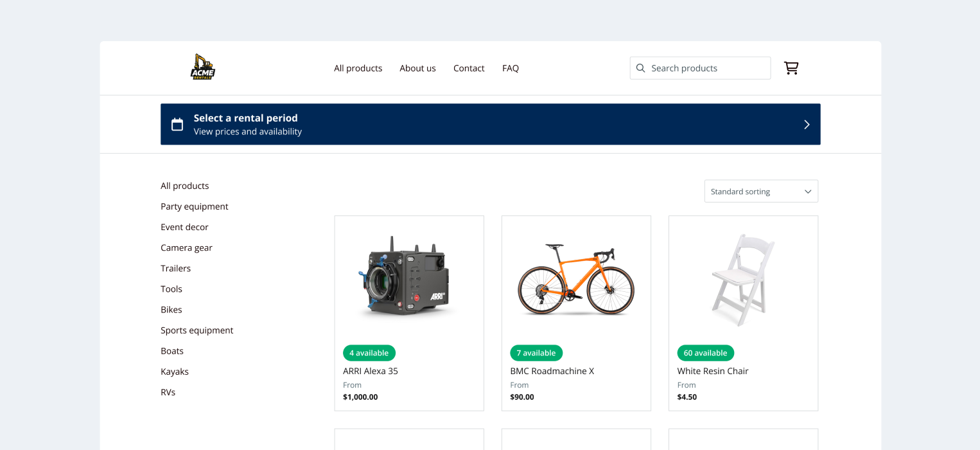This screenshot has height=450, width=980.
Task: Open All products in top navigation
Action: (358, 68)
